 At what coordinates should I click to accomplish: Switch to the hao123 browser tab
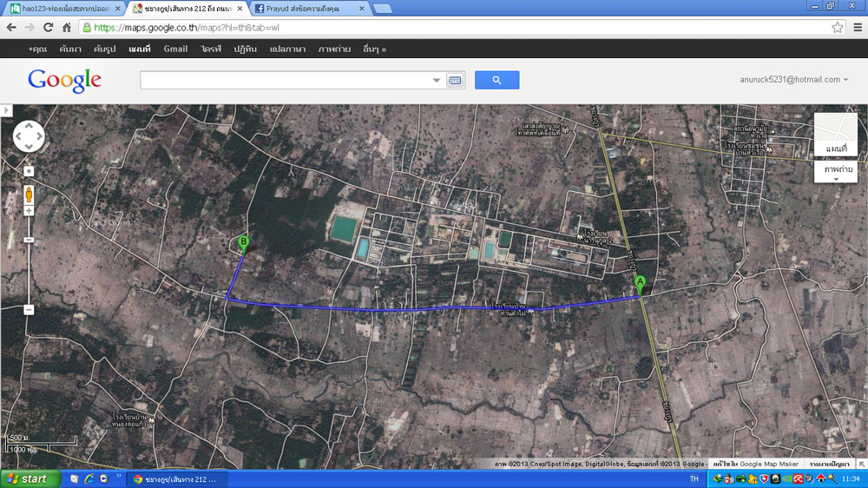[63, 9]
